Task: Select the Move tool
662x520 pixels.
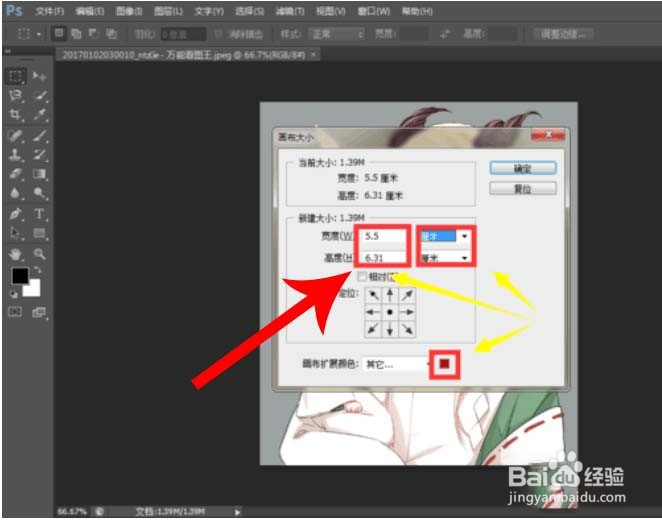Action: click(x=39, y=76)
